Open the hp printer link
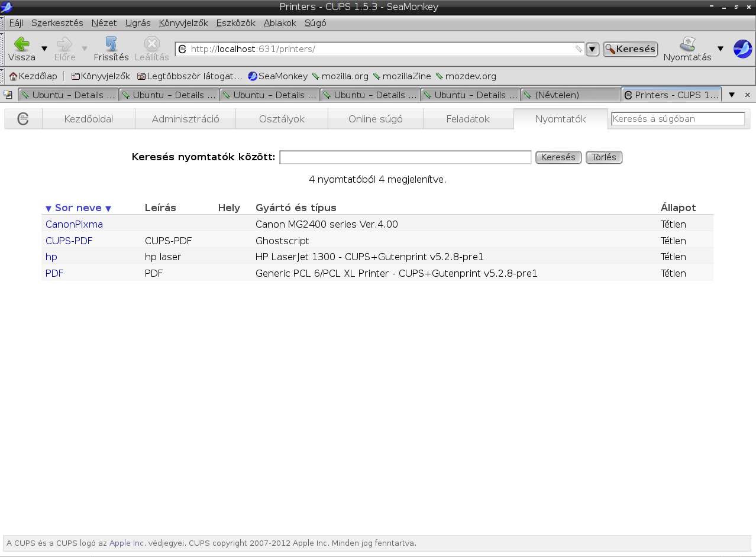756x557 pixels. tap(51, 257)
